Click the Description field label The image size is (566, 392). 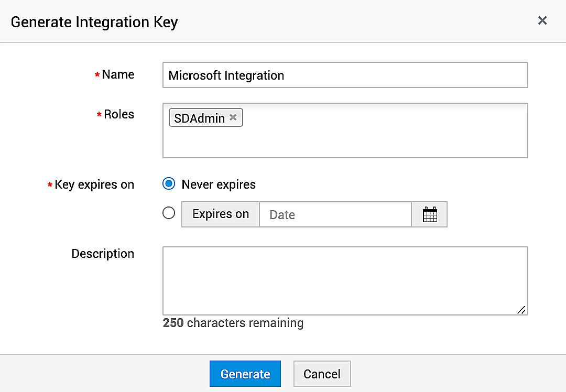tap(103, 254)
